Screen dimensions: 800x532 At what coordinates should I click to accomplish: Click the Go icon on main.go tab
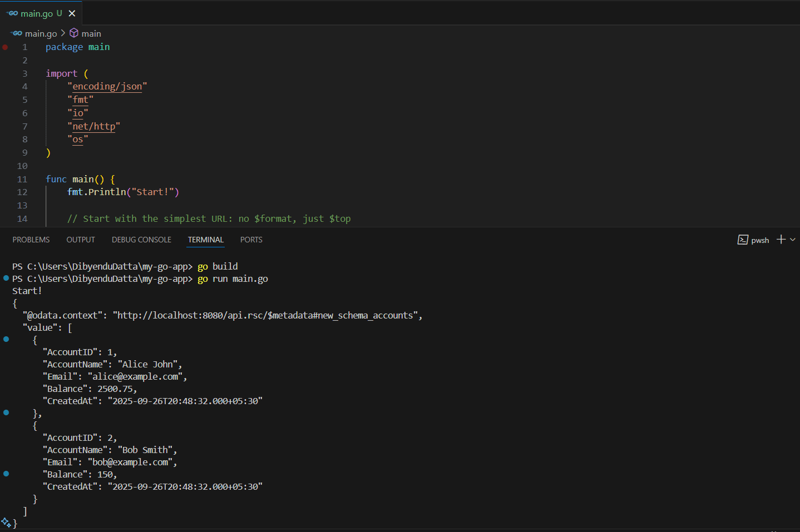(12, 13)
